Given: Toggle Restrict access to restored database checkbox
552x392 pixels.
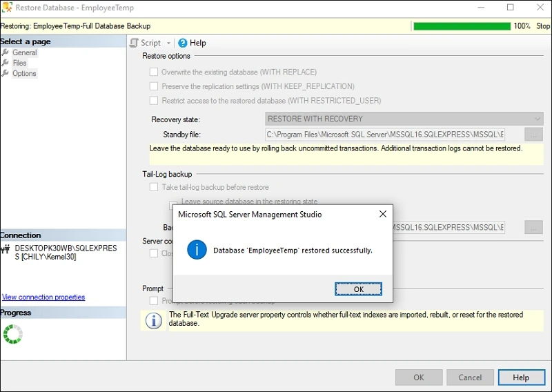Looking at the screenshot, I should [154, 100].
